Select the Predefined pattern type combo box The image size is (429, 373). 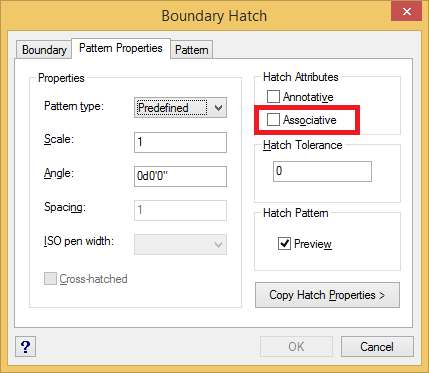[180, 108]
